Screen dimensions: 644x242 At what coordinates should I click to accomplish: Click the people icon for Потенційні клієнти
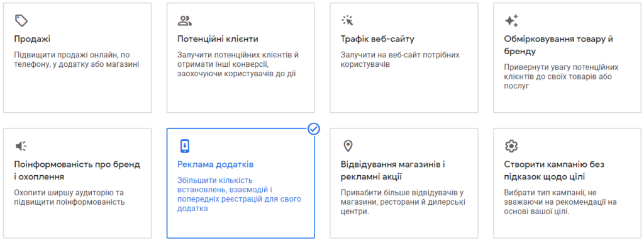click(x=184, y=20)
